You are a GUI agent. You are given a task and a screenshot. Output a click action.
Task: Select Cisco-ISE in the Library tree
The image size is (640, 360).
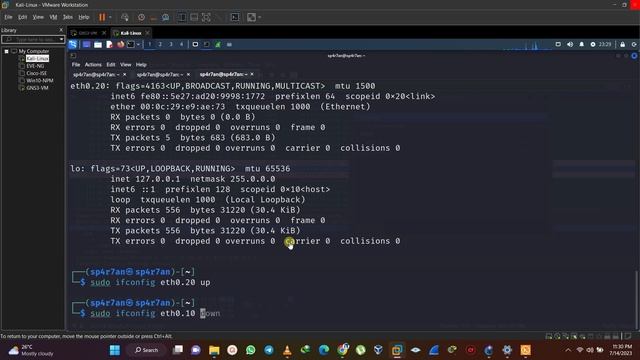point(36,73)
